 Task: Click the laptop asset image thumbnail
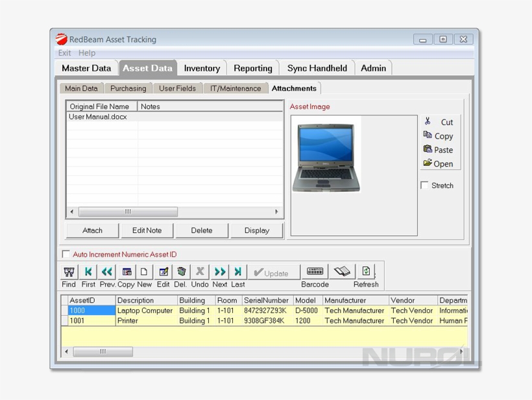(326, 158)
